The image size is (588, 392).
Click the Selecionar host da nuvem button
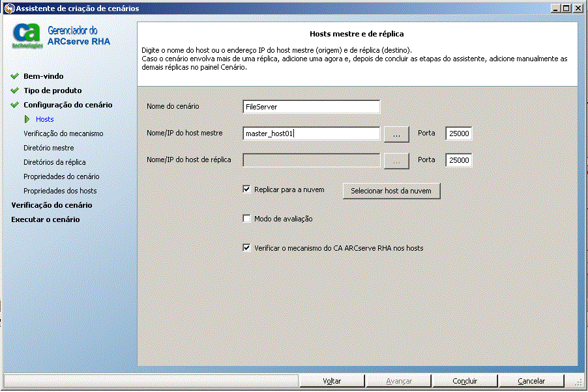click(x=392, y=191)
